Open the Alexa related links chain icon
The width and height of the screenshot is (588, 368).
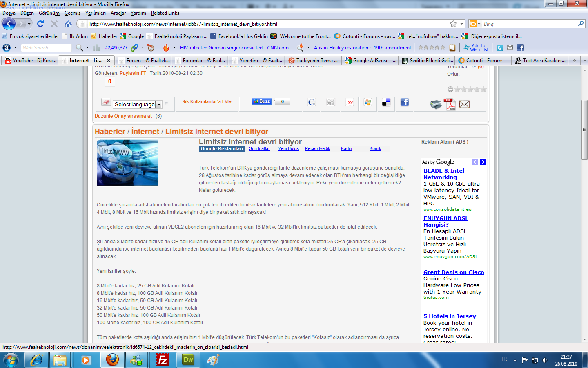click(x=134, y=48)
